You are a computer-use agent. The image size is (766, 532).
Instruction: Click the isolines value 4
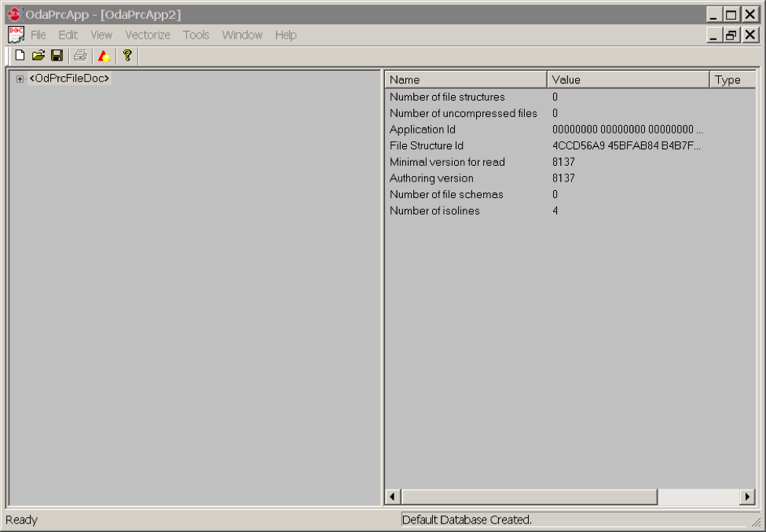pos(555,211)
